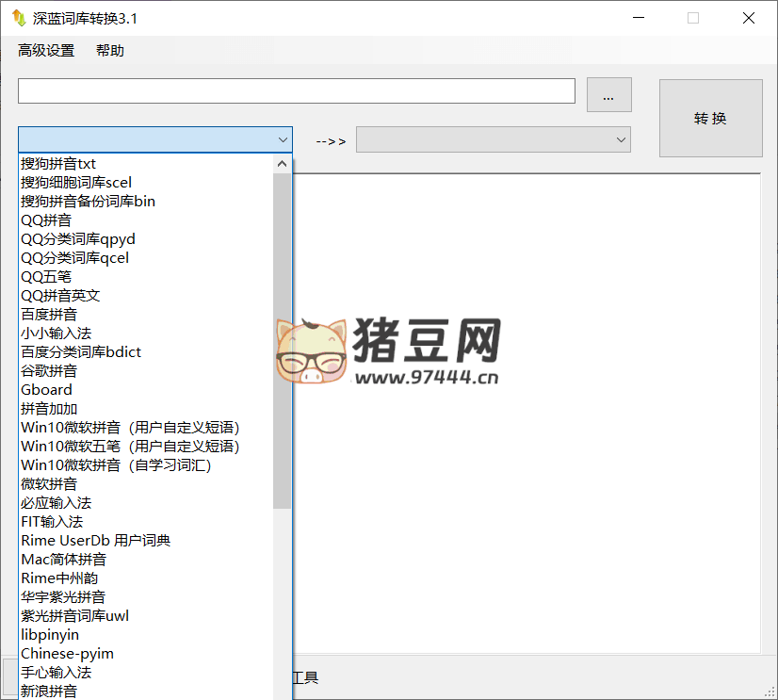Choose 搜狗拼音备份词库bin
The height and width of the screenshot is (700, 778).
(146, 202)
